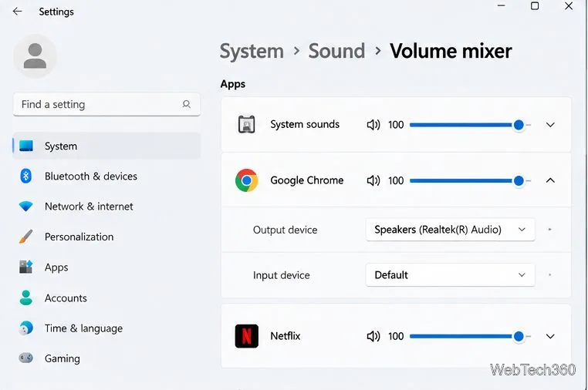Go to System in breadcrumb

point(252,51)
